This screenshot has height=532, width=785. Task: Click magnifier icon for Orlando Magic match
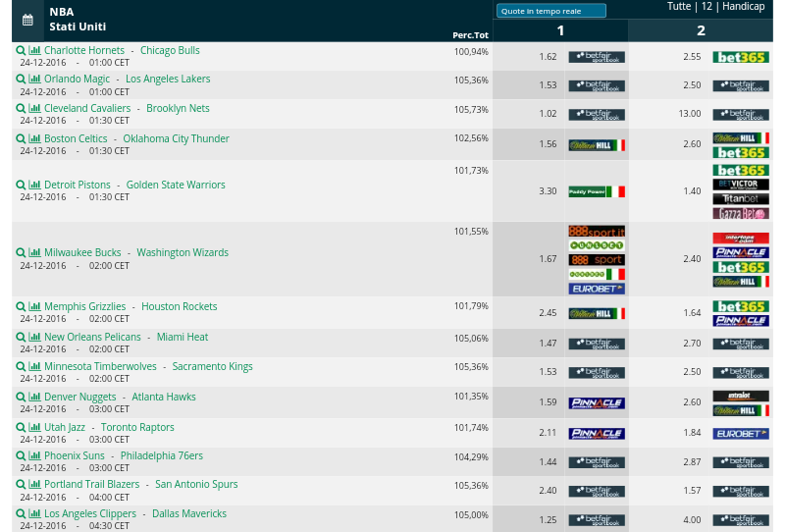click(21, 80)
